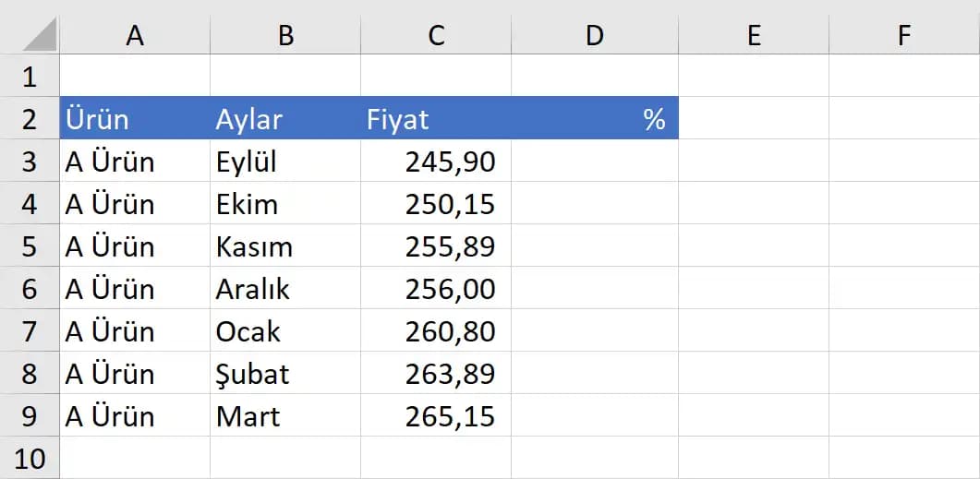
Task: Select the Fiyat header cell
Action: point(436,119)
